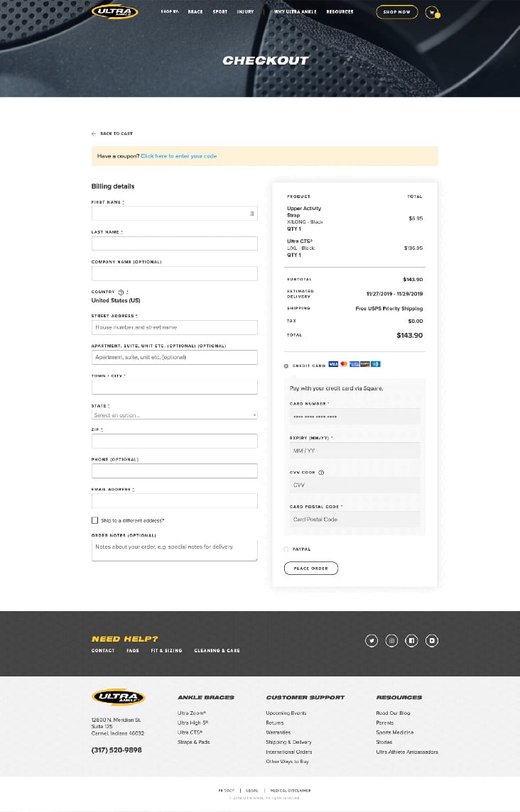Open the shopping cart icon
Screen dimensions: 520x812
click(432, 12)
